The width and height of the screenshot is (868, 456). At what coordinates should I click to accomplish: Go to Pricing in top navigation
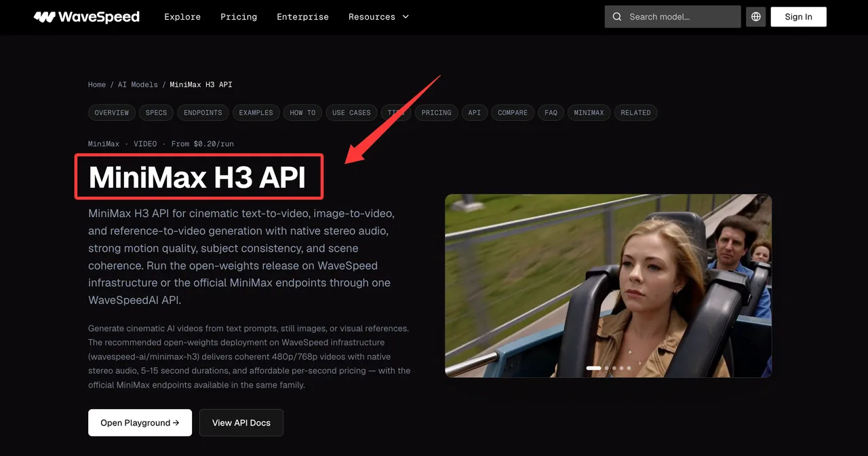pos(239,17)
